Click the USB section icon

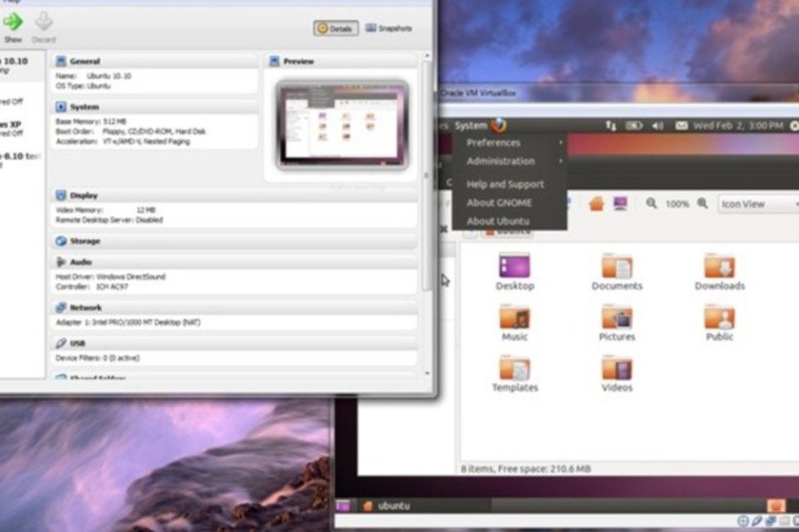[61, 343]
